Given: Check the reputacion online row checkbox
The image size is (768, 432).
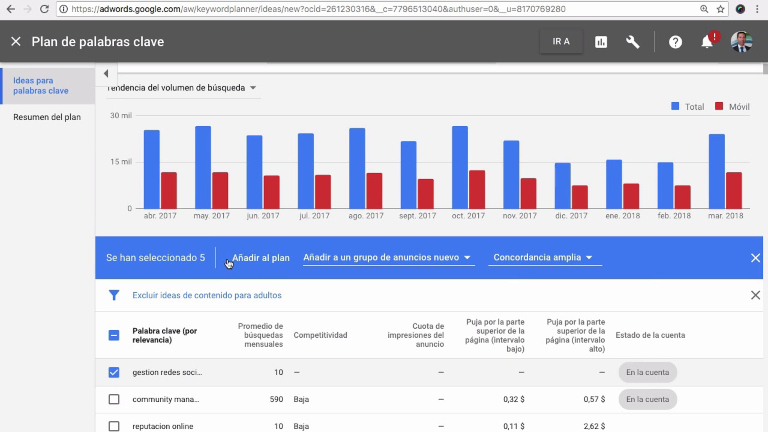Looking at the screenshot, I should [114, 426].
